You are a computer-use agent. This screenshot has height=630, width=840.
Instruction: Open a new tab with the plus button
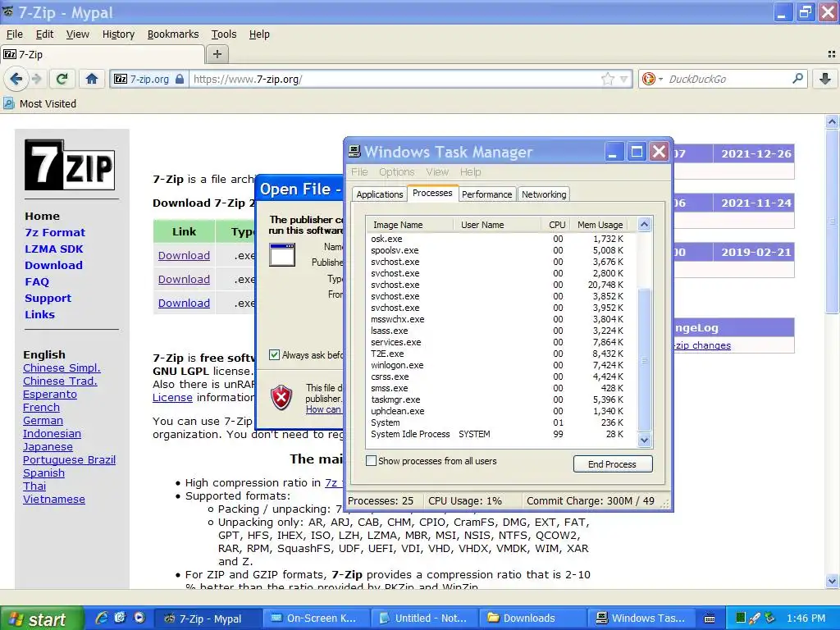pos(217,54)
